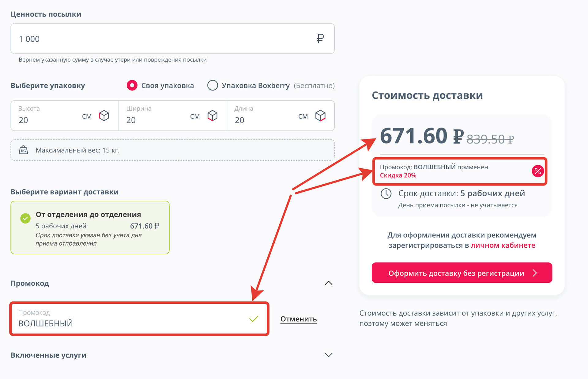
Task: Expand the Включенные услуги section
Action: [329, 355]
